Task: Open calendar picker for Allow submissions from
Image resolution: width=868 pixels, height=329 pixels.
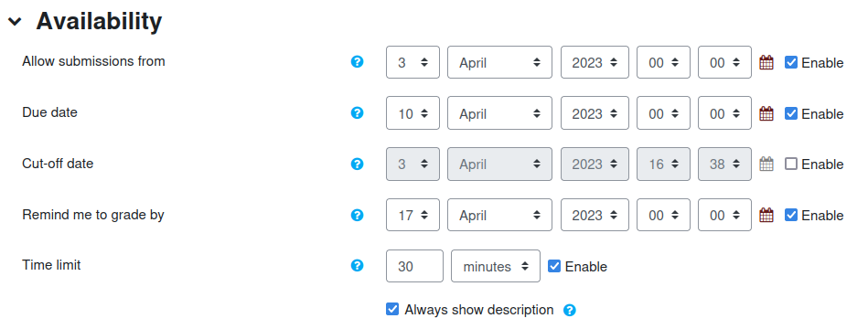Action: pos(766,62)
